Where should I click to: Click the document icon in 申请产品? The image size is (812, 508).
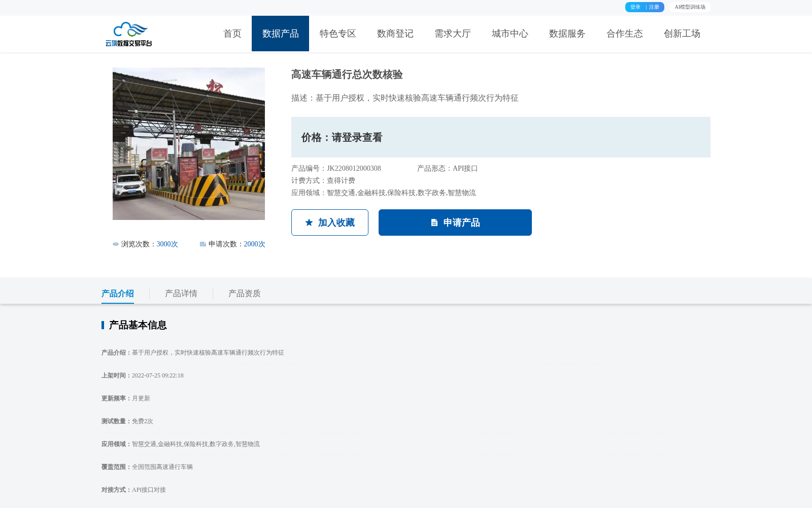click(434, 223)
